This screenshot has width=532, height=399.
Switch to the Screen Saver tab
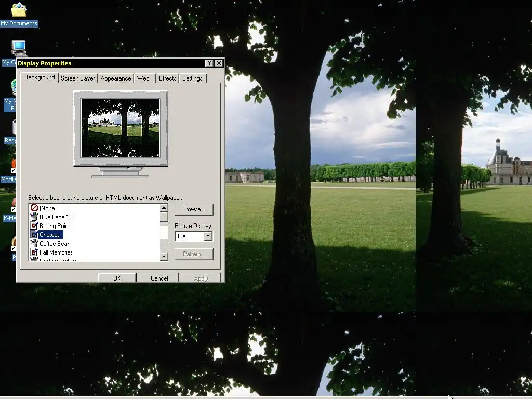coord(78,78)
